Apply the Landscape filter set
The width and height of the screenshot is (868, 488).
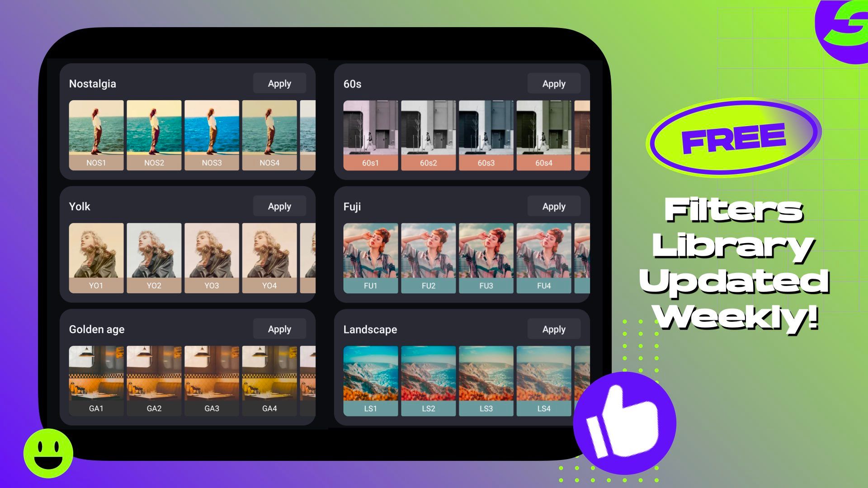click(x=552, y=328)
